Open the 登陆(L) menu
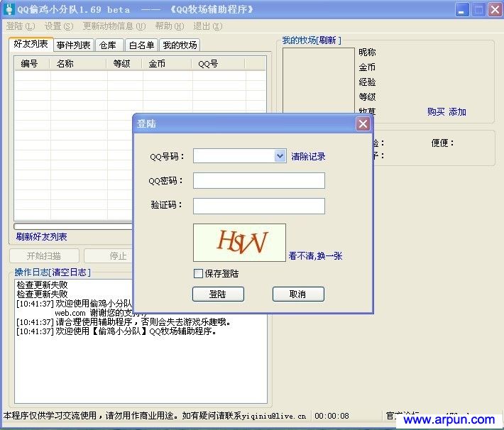Screen dimensions: 504x430 pyautogui.click(x=21, y=26)
